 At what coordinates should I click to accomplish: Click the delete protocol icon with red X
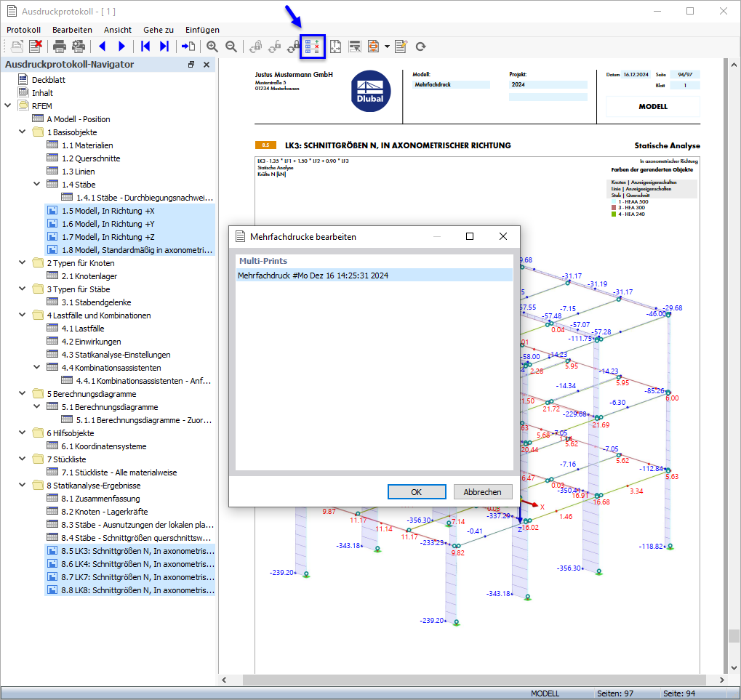(x=36, y=47)
